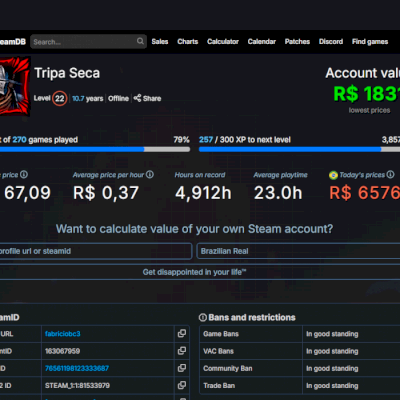Screen dimensions: 400x400
Task: Click the 270 games played link
Action: pos(19,140)
